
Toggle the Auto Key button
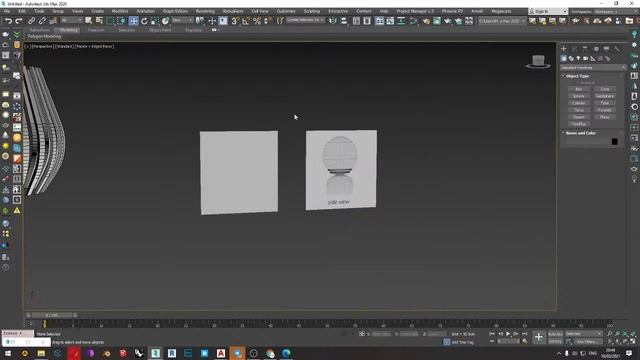click(x=555, y=334)
